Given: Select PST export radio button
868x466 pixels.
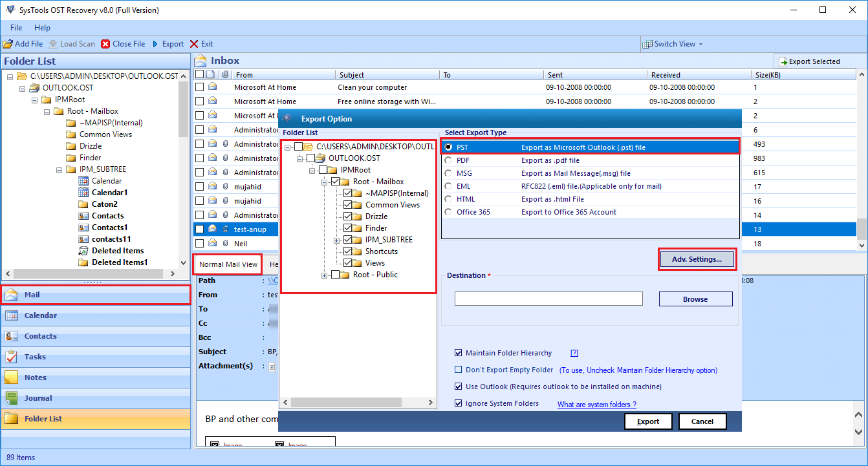Looking at the screenshot, I should 448,147.
